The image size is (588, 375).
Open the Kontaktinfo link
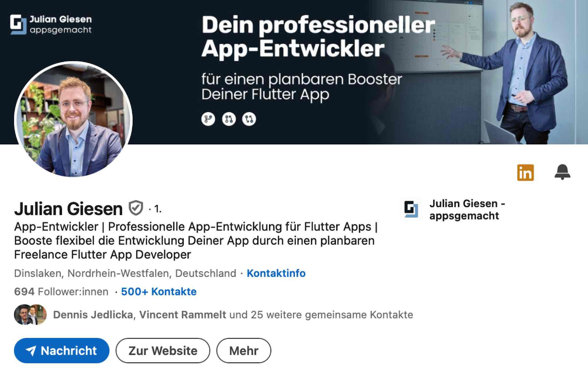click(x=276, y=273)
